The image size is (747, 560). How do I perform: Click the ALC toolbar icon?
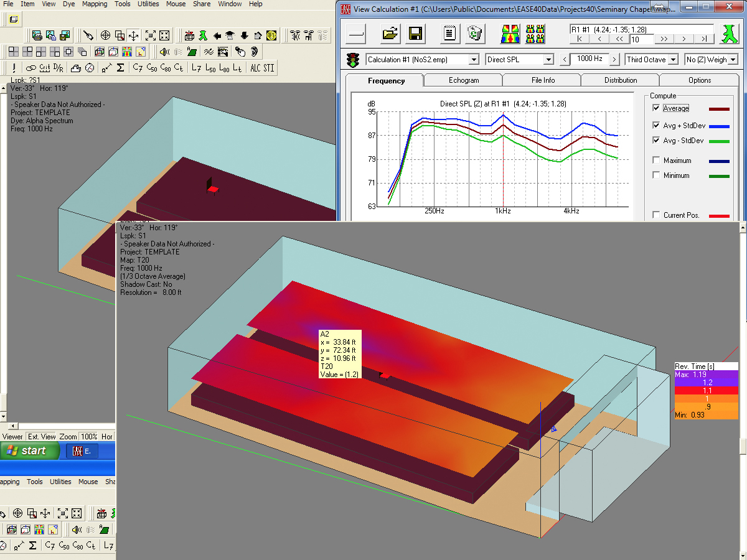[255, 67]
